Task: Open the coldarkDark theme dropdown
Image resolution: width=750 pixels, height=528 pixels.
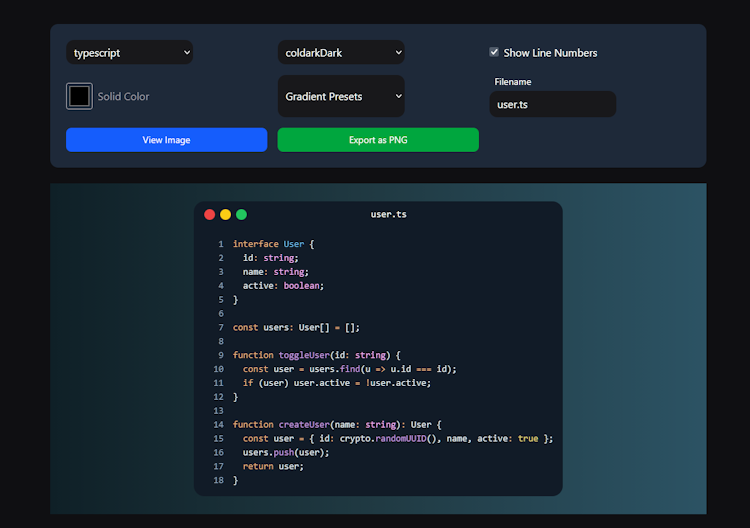Action: 341,53
